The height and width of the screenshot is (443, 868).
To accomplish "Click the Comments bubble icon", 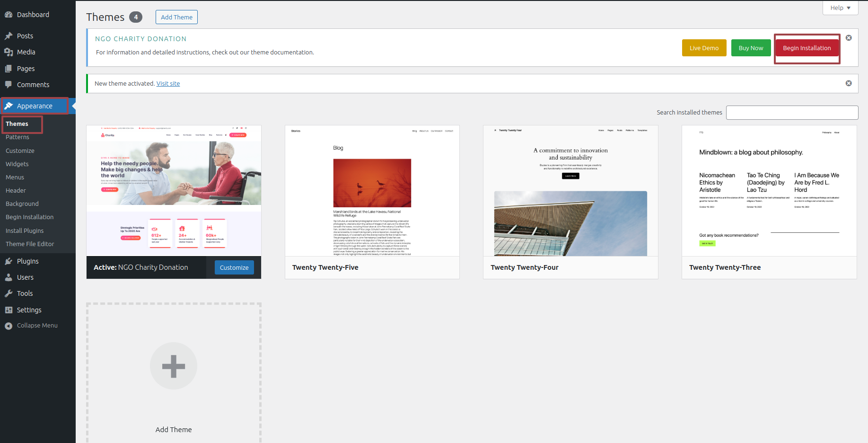I will pyautogui.click(x=9, y=85).
